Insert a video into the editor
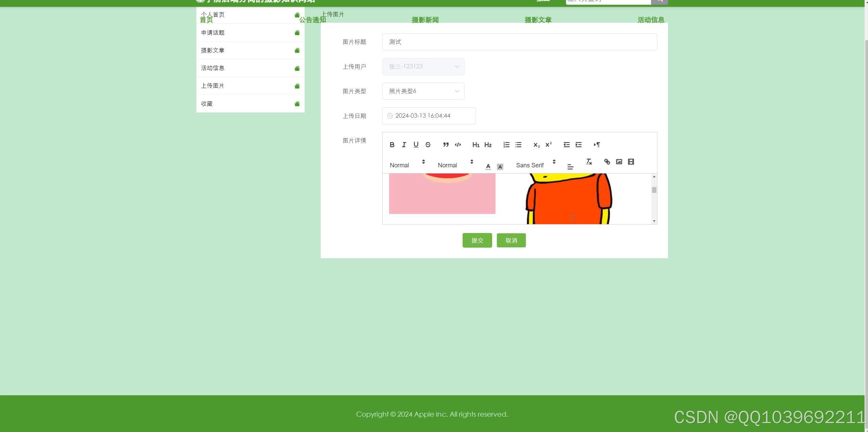 [x=631, y=162]
